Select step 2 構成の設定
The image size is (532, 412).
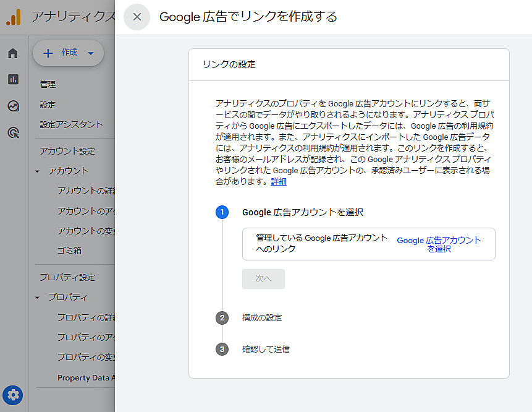(x=262, y=318)
